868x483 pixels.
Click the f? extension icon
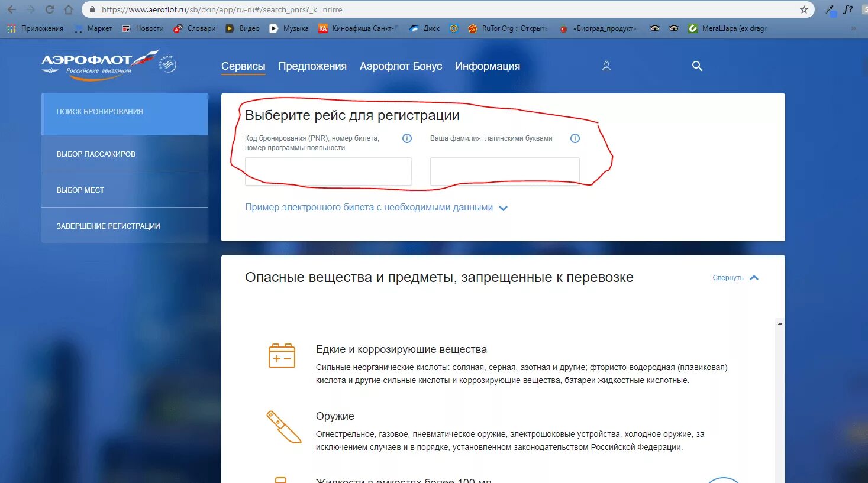coord(848,9)
